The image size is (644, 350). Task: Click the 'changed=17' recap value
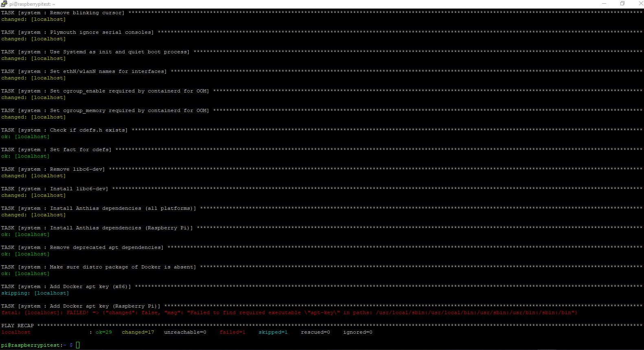coord(138,332)
